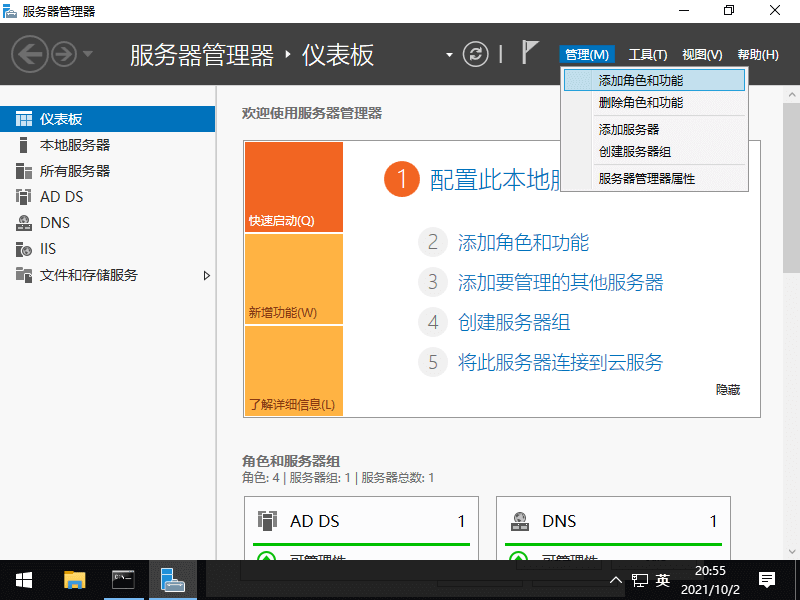800x600 pixels.
Task: Show hidden tray icons chevron
Action: pos(615,580)
